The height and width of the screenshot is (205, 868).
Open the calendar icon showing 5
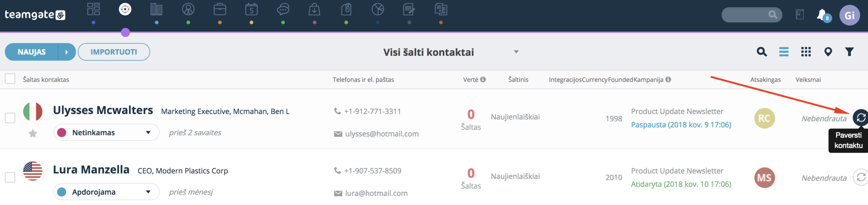pyautogui.click(x=251, y=9)
